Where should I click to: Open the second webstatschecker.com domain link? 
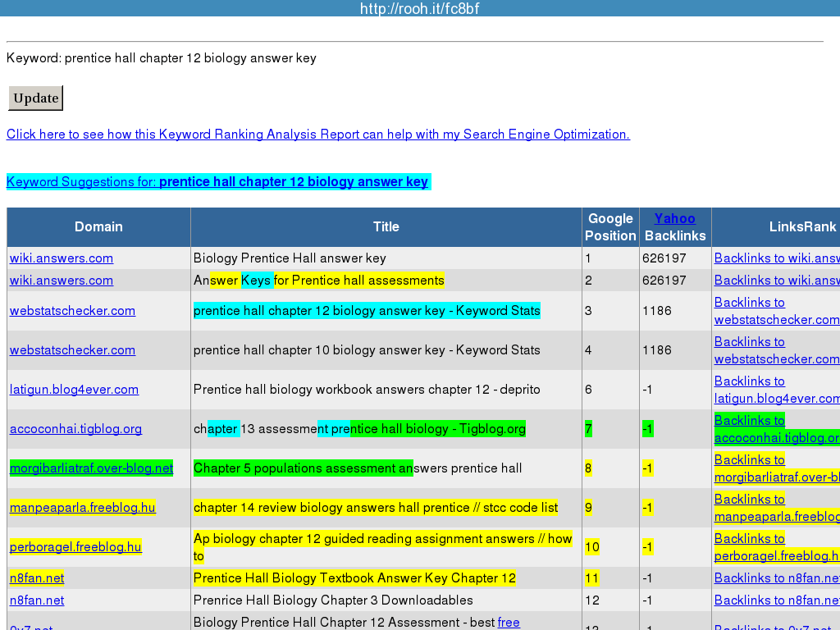(x=72, y=350)
